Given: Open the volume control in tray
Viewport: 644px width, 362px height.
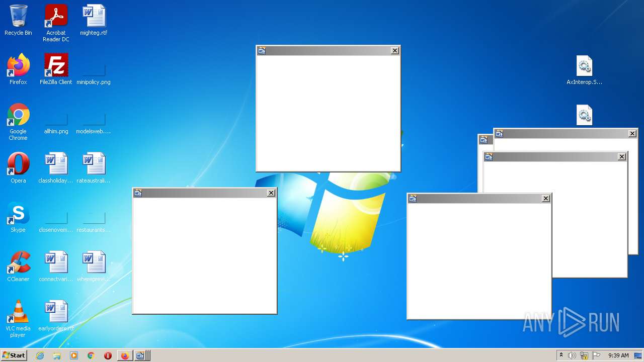Looking at the screenshot, I should [x=572, y=355].
